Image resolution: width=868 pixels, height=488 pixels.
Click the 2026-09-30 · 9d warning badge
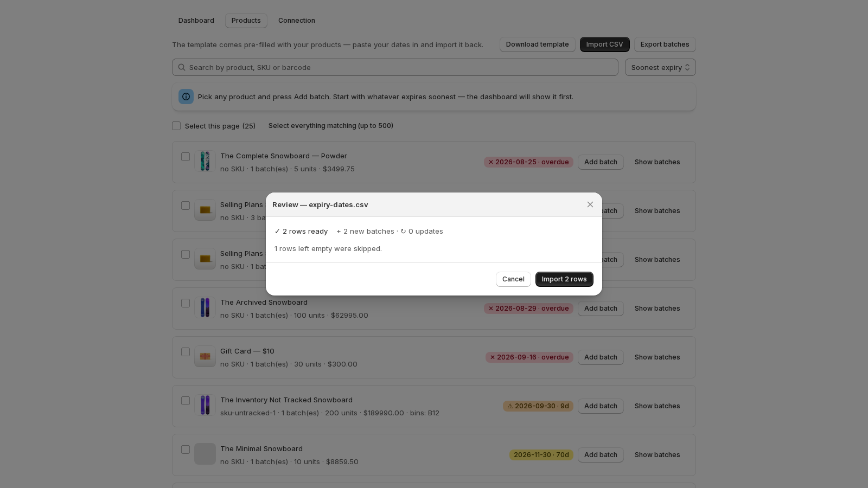pyautogui.click(x=538, y=406)
